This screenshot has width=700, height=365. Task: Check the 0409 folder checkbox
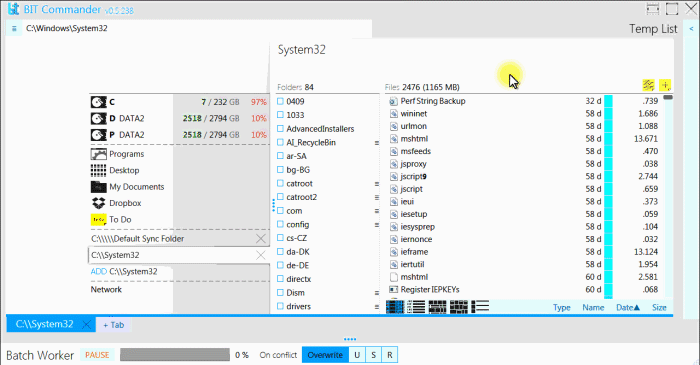coord(280,101)
